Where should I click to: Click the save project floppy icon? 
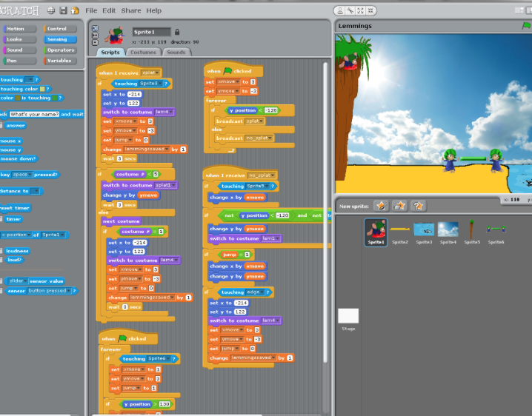[x=63, y=10]
